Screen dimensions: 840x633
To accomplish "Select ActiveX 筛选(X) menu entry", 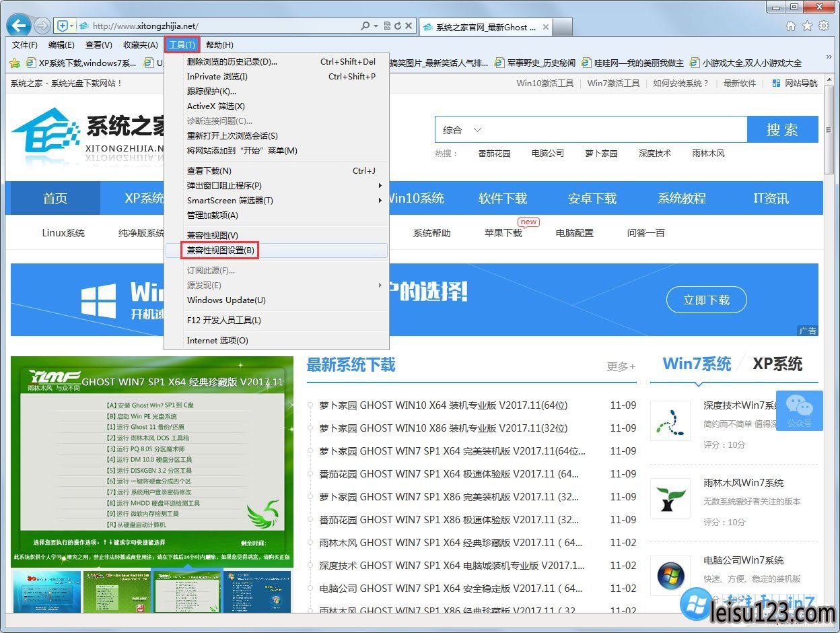I will (277, 106).
